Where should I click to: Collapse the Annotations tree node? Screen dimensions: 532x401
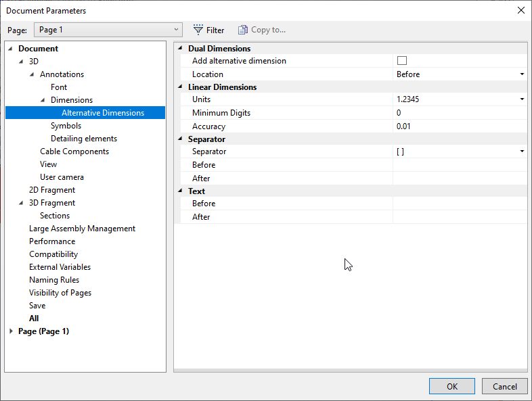[32, 74]
